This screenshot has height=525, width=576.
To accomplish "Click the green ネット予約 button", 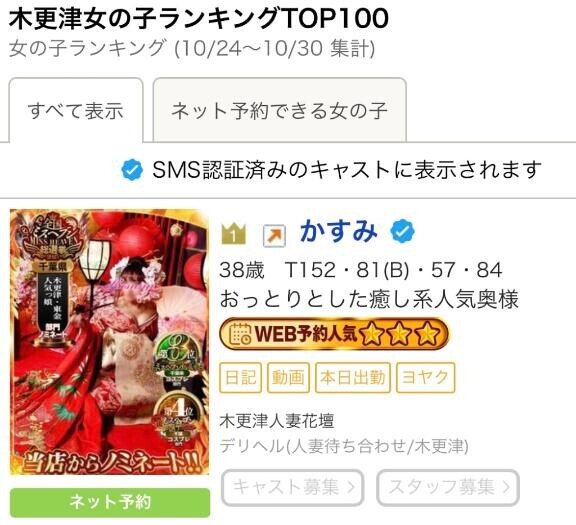I will 110,502.
